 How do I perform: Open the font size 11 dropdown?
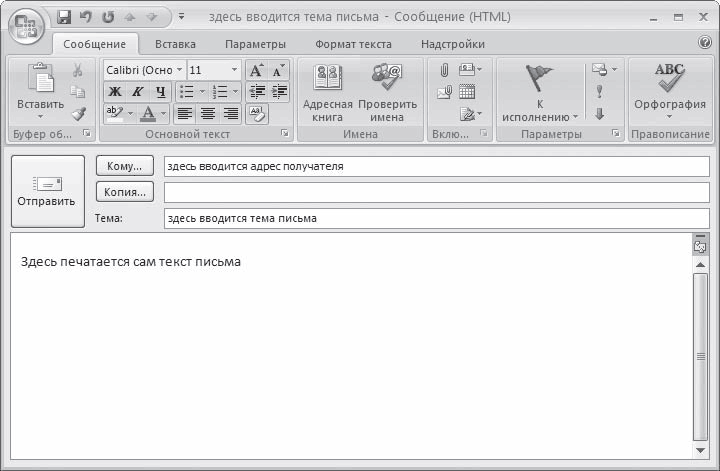tap(234, 70)
